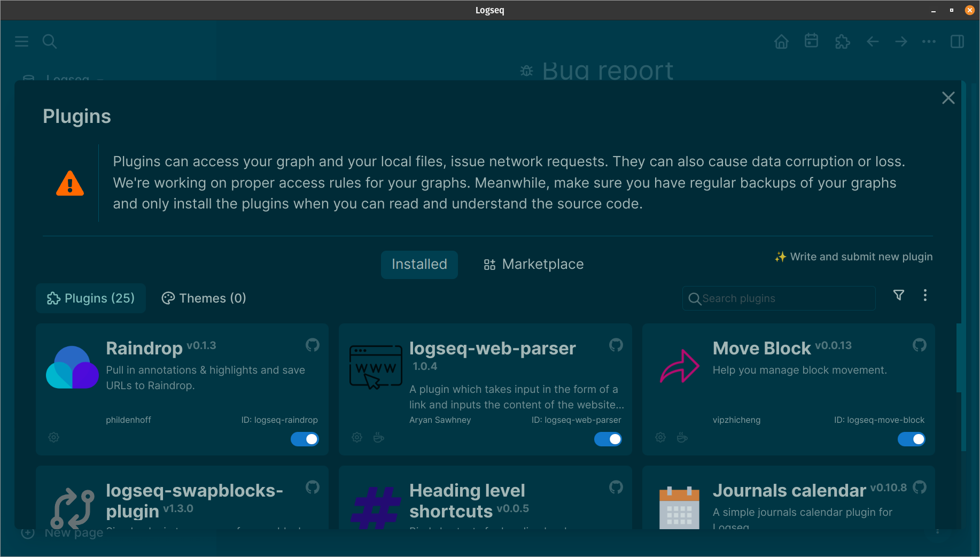Go to the home page icon
Image resolution: width=980 pixels, height=557 pixels.
(x=781, y=41)
